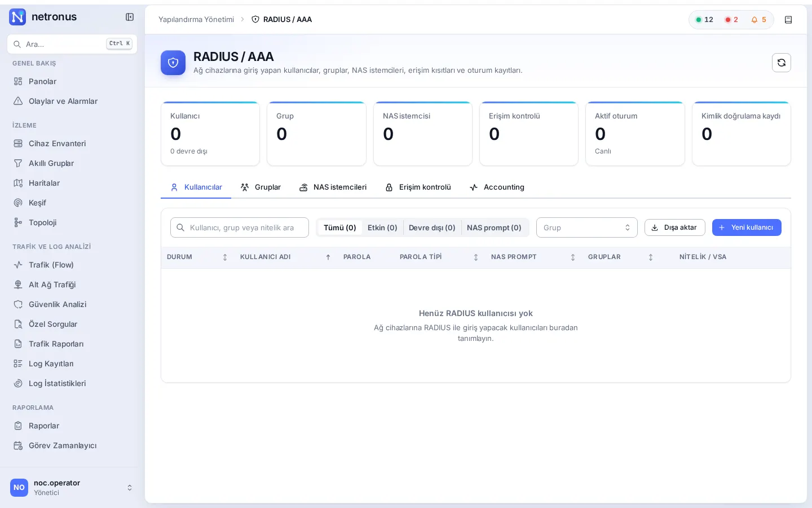The width and height of the screenshot is (812, 508).
Task: Open the Keşif discovery page
Action: click(x=72, y=203)
